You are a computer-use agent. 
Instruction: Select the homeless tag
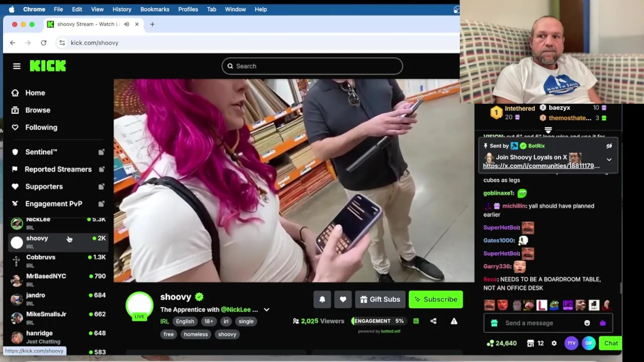196,334
